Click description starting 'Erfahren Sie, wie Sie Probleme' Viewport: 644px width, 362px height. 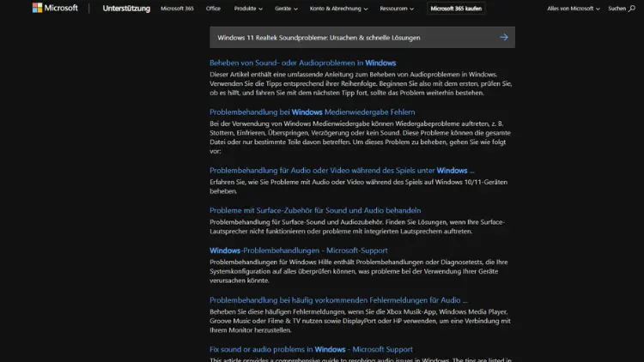359,186
